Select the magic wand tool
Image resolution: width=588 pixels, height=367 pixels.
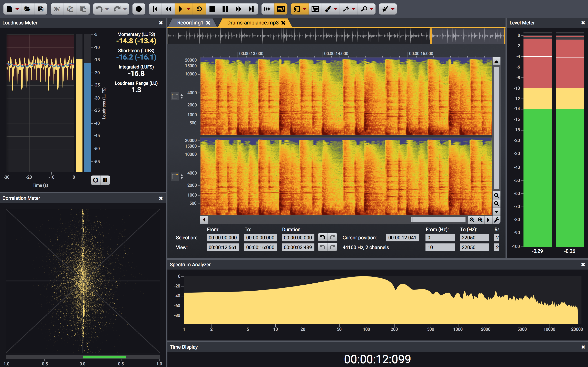pos(346,9)
